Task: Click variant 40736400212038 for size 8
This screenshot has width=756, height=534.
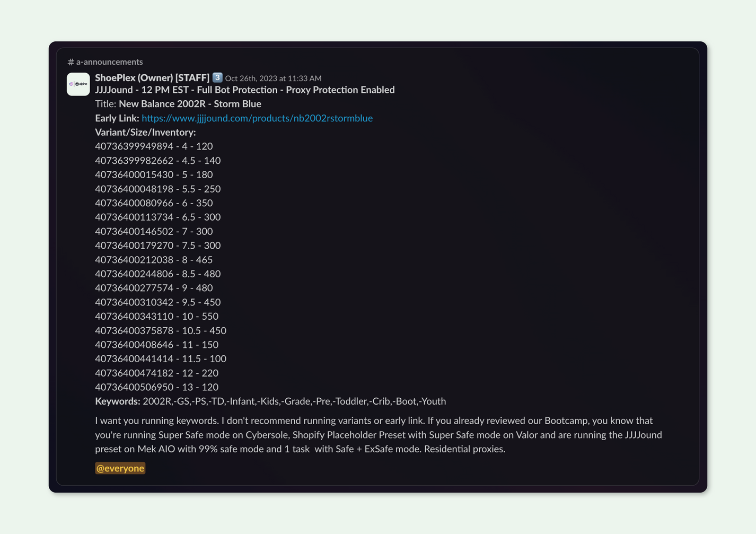Action: (154, 260)
